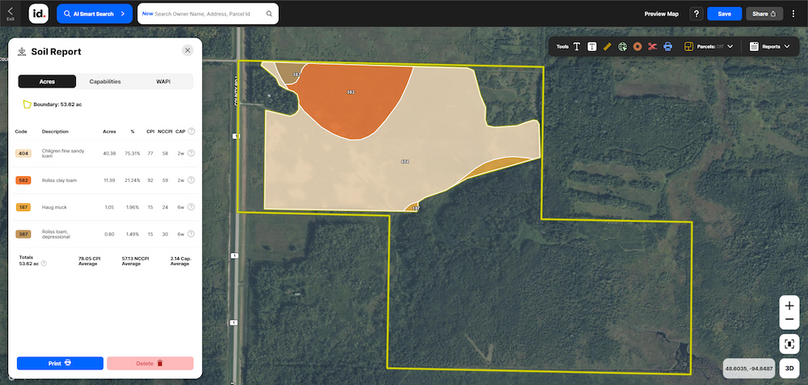Click the blue printer tool icon
This screenshot has width=808, height=385.
(668, 46)
